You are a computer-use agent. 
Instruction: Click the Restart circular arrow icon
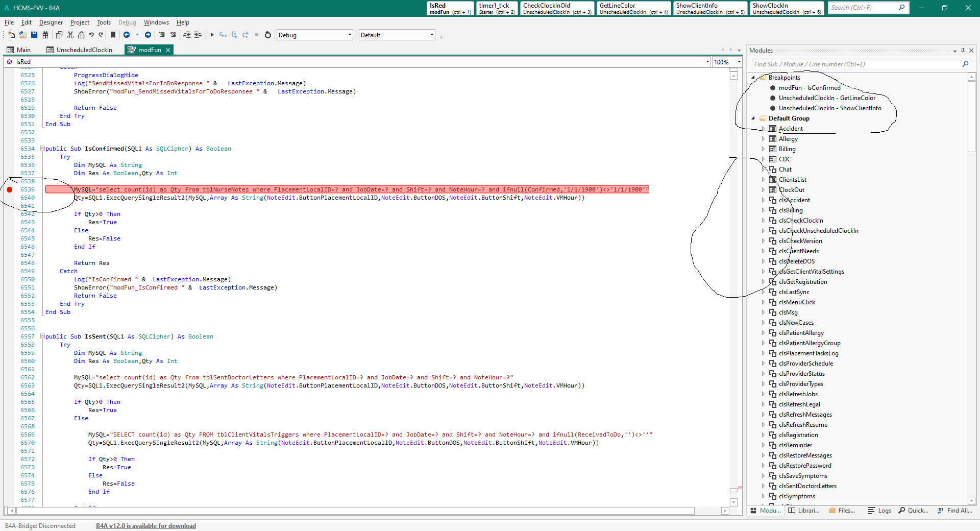267,35
